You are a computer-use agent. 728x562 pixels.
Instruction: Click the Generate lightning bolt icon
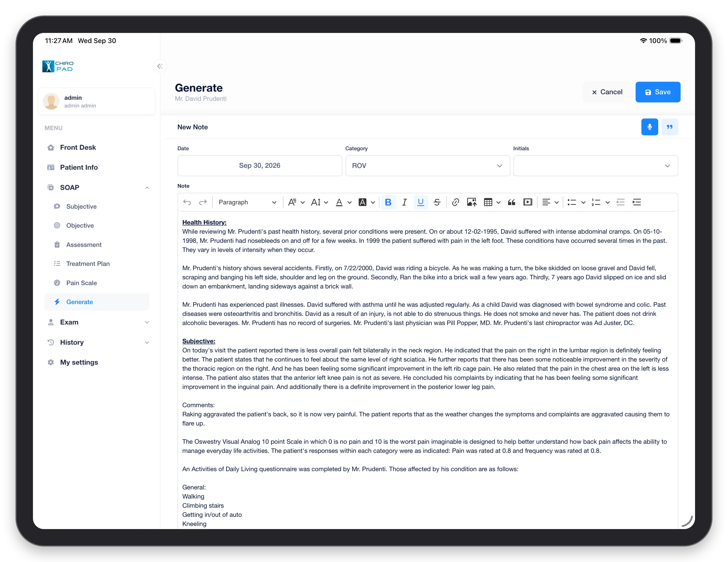coord(57,302)
